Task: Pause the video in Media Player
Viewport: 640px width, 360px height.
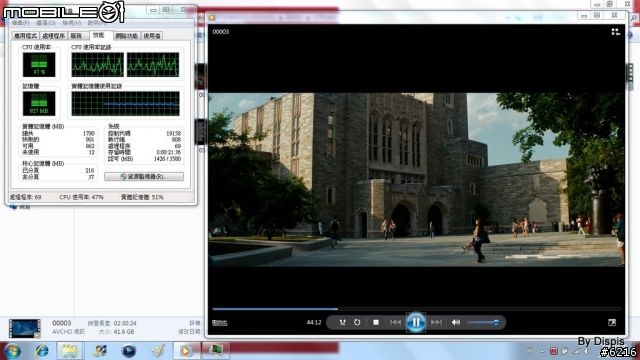Action: [x=416, y=322]
